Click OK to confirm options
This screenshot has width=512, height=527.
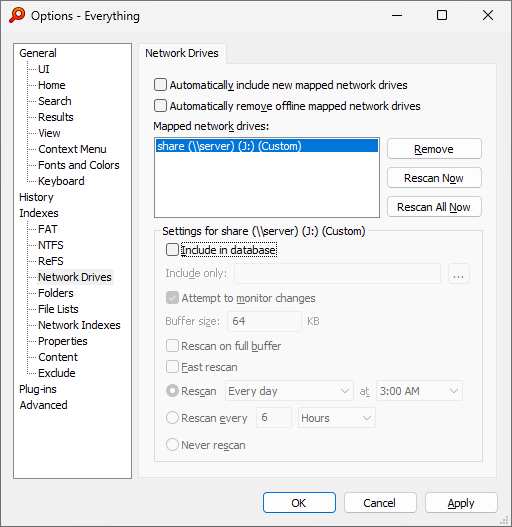[x=299, y=503]
